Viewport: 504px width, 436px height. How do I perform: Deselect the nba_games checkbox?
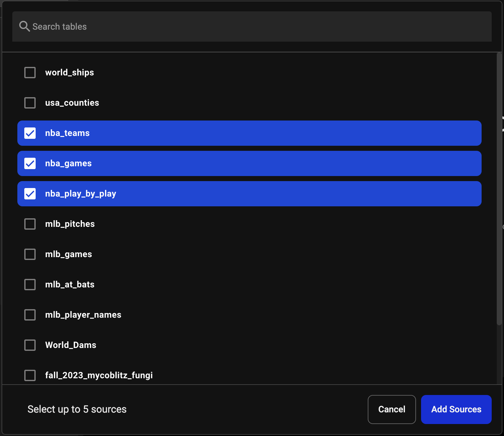pos(30,163)
